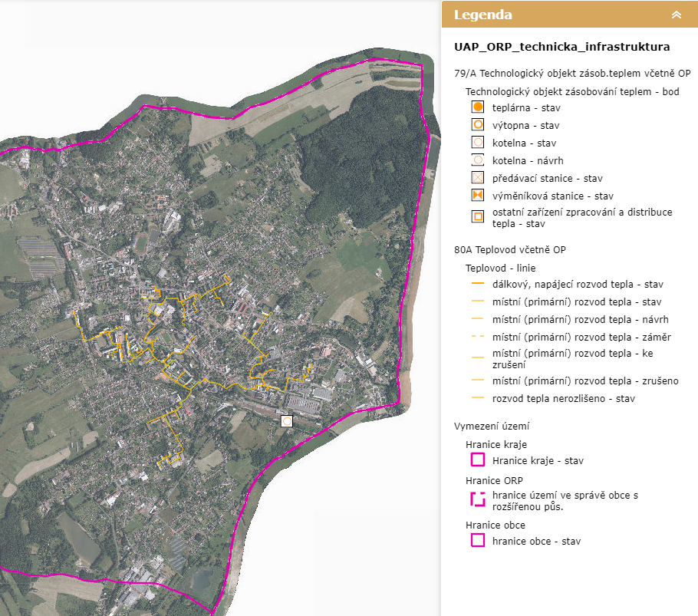Click the Teplovod - linie label
Screen dimensions: 698x616
pyautogui.click(x=500, y=268)
